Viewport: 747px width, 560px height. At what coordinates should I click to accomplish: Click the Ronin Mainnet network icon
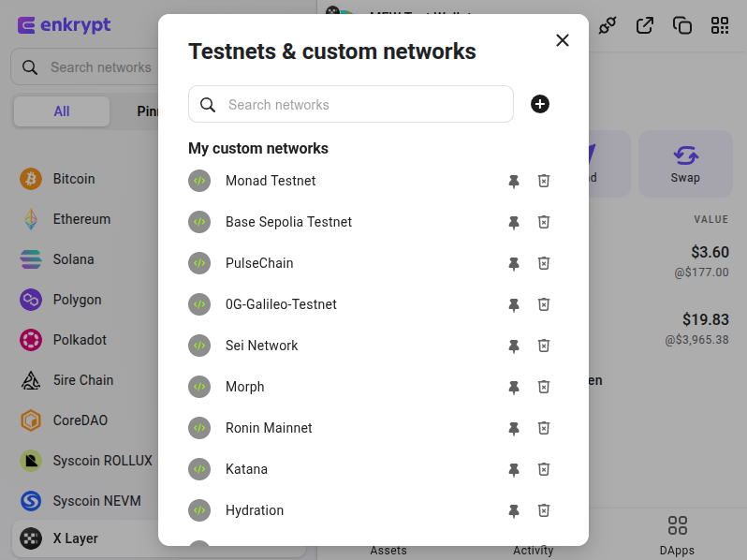[199, 429]
